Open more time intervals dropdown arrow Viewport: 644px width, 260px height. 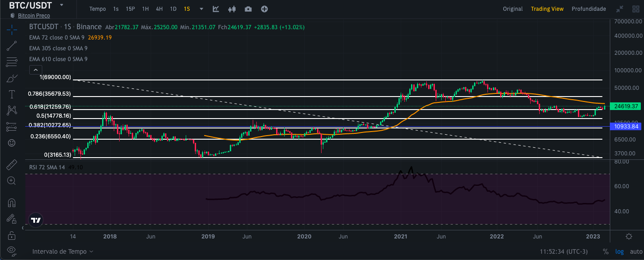click(x=201, y=9)
